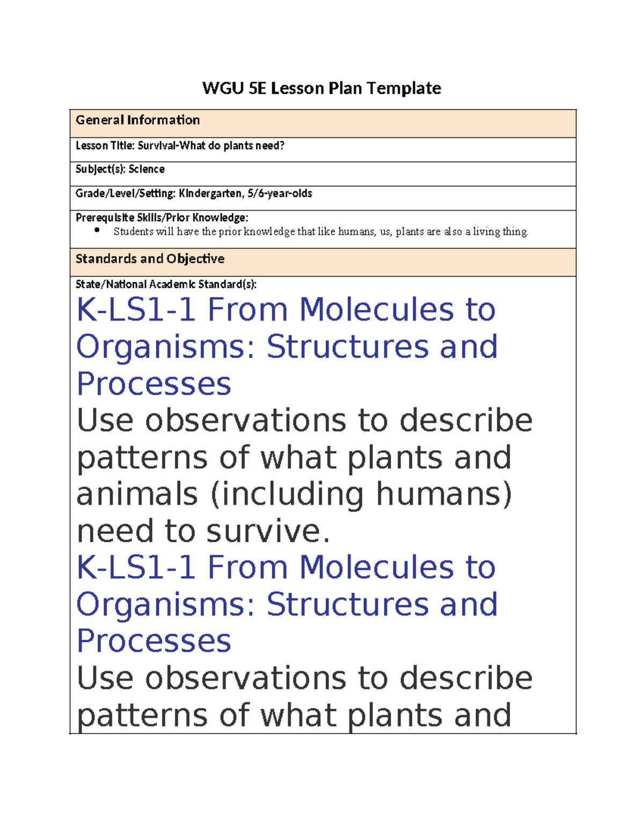This screenshot has height=834, width=644.
Task: Click the "WGU 5E Lesson Plan Template" title
Action: pyautogui.click(x=321, y=88)
